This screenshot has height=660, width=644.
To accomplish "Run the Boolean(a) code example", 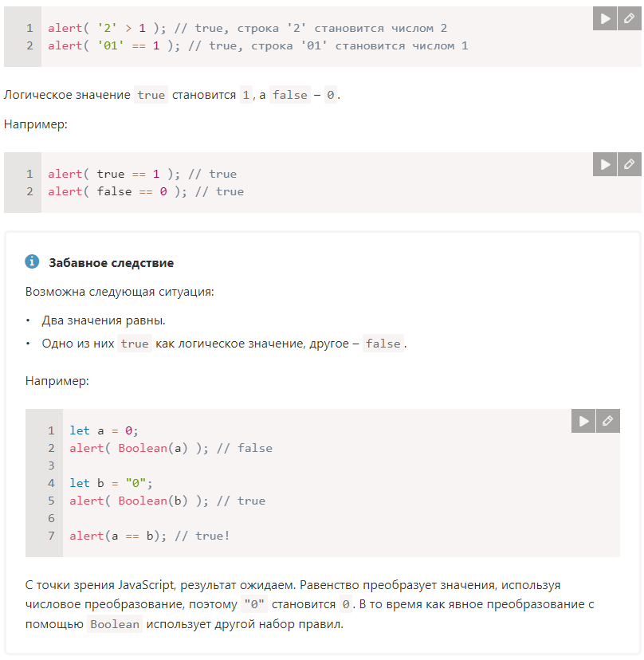I will 583,421.
